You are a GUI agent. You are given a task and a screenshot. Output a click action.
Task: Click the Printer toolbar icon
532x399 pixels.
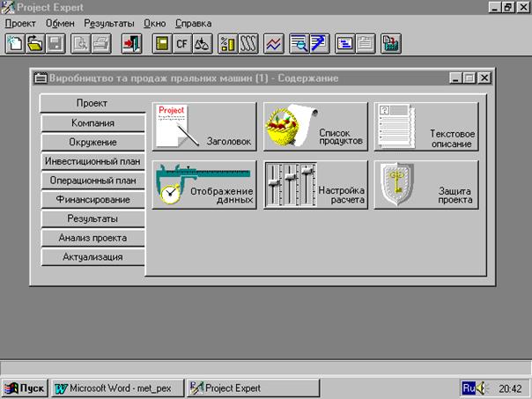tap(101, 44)
